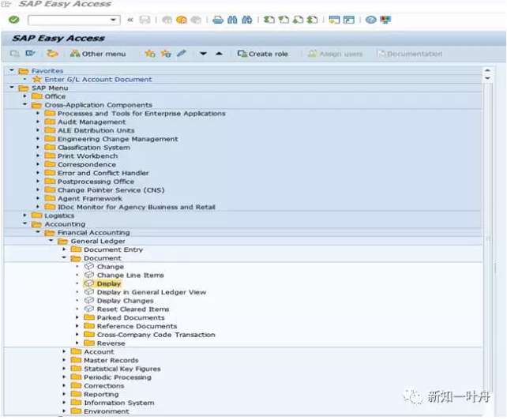Click the Create role button
507x420 pixels.
coord(262,54)
